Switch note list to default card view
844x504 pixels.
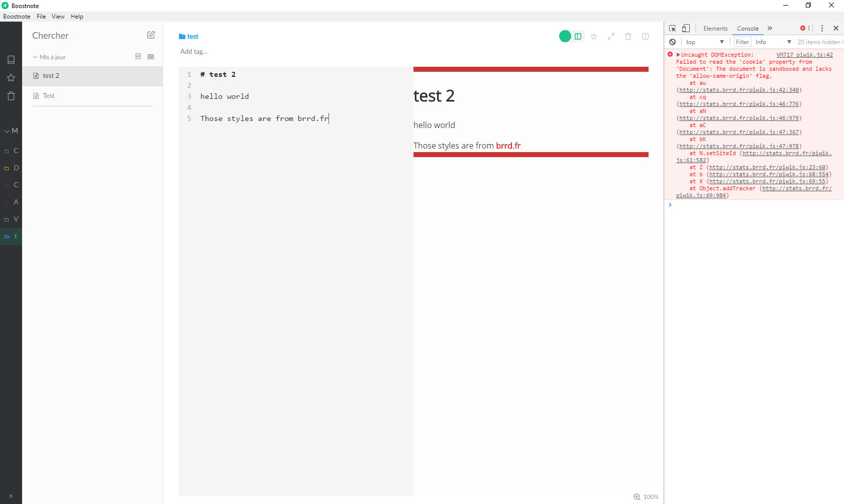(x=138, y=57)
